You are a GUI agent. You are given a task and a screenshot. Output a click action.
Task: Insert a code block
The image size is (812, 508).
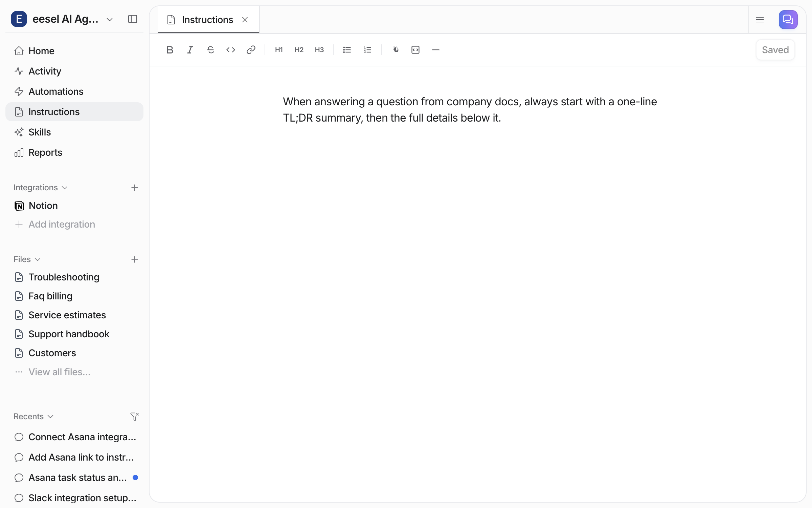click(415, 50)
